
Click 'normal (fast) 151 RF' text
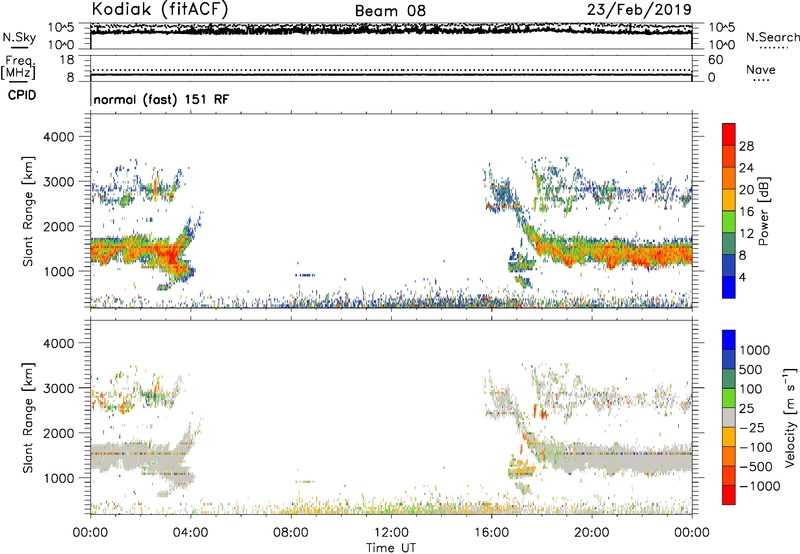161,99
